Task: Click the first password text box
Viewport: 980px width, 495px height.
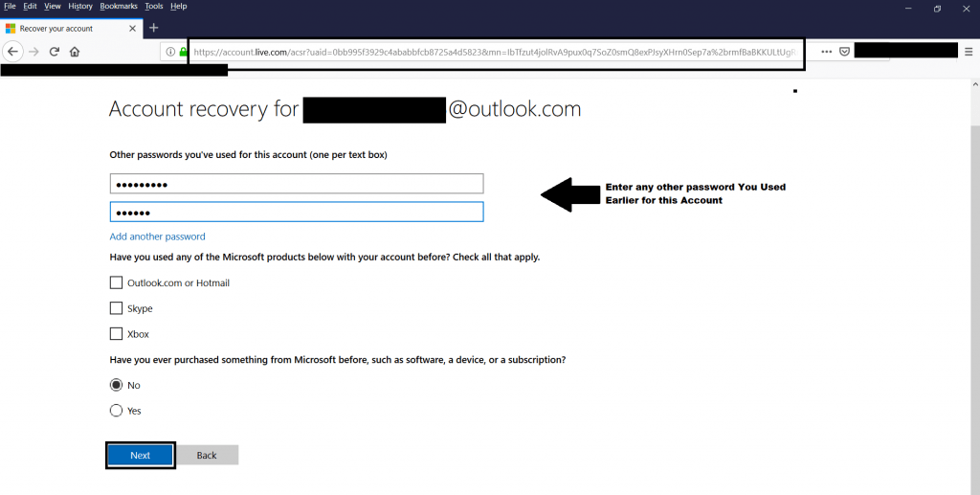Action: click(x=297, y=184)
